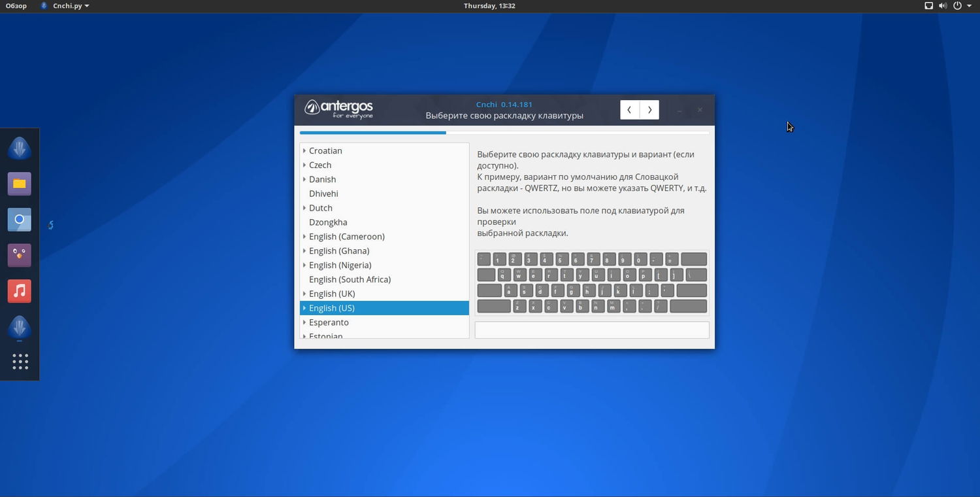Focus the keyboard layout test field
This screenshot has width=980, height=497.
pyautogui.click(x=592, y=330)
